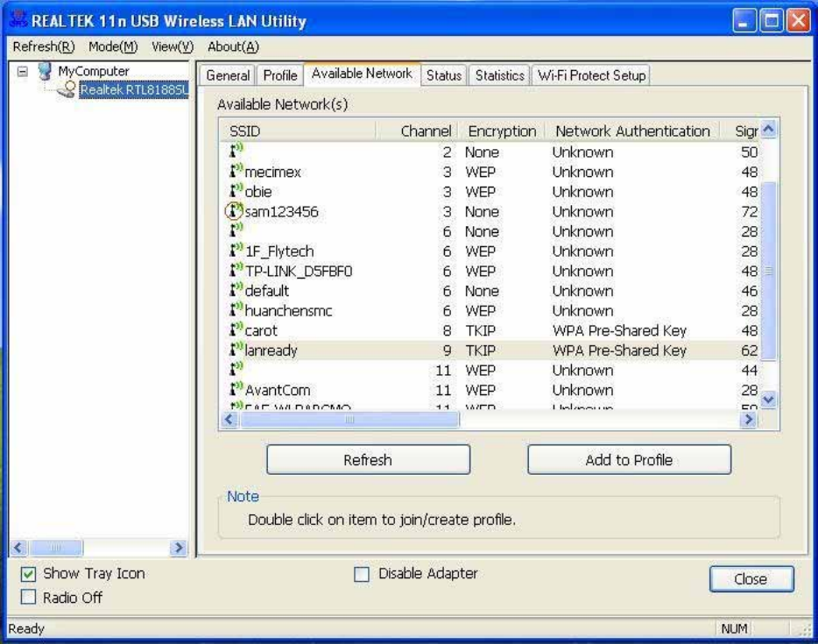
Task: Click antenna icon beside AvantCom
Action: click(236, 389)
